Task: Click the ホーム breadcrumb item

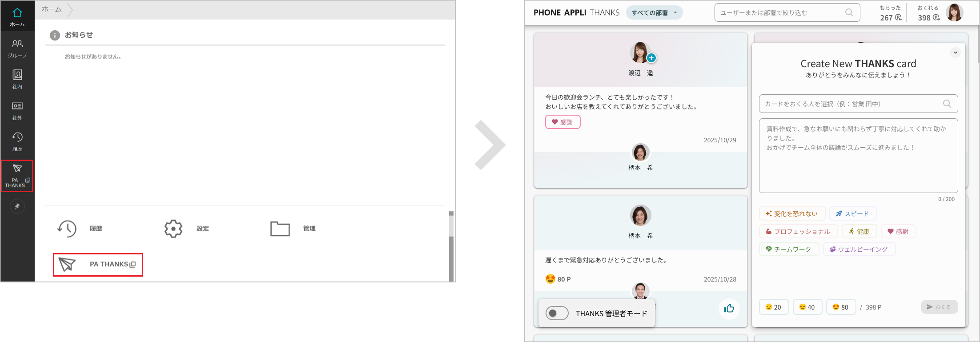Action: coord(52,9)
